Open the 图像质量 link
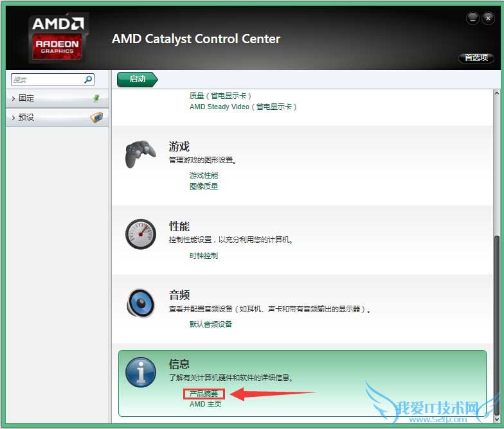 203,186
